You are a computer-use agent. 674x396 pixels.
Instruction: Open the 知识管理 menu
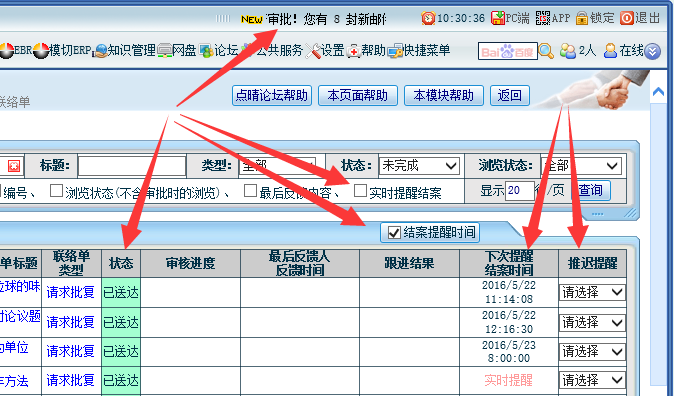point(125,51)
